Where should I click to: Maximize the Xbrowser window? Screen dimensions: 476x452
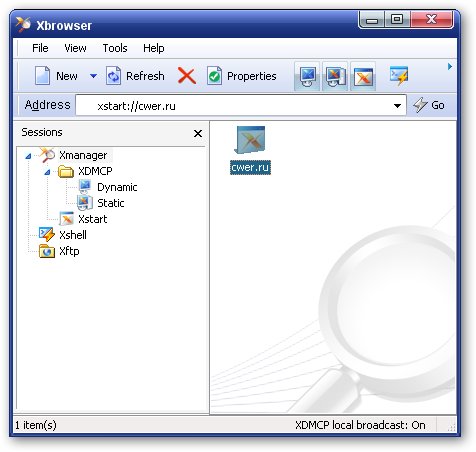397,19
